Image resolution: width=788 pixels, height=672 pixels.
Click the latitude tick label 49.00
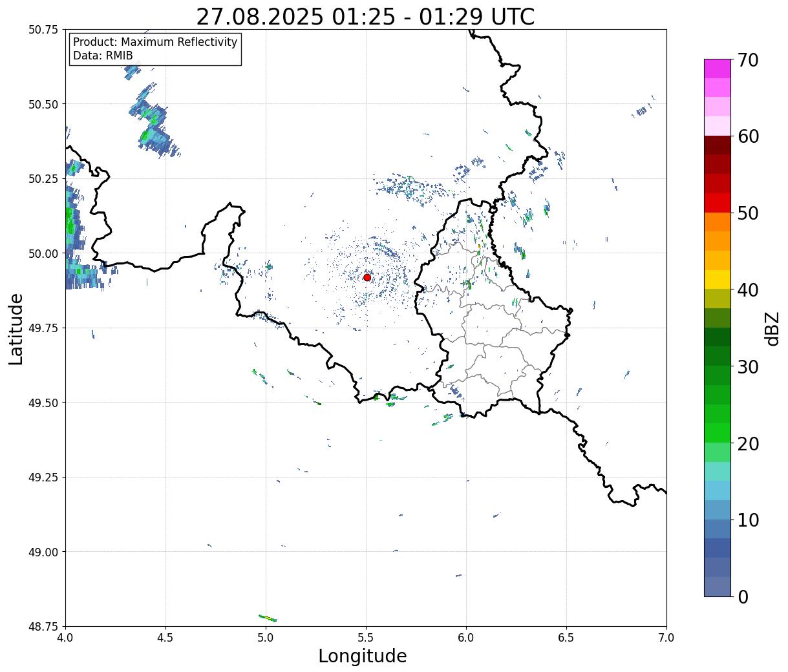(x=43, y=552)
